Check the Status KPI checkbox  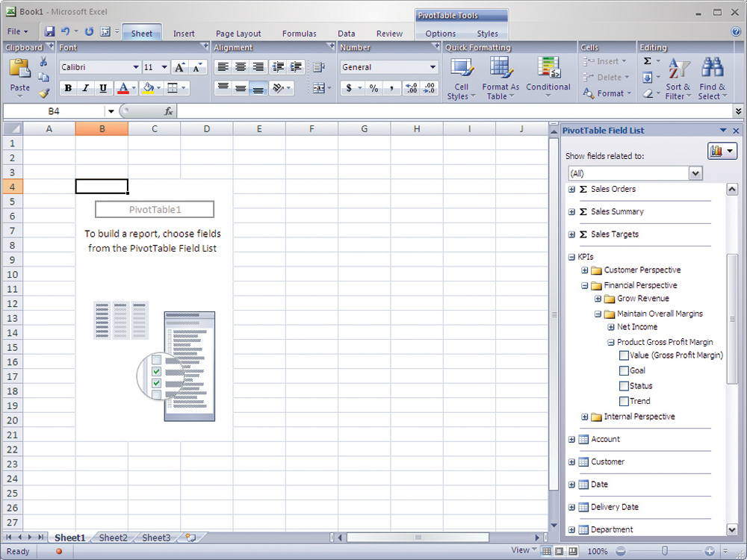[x=624, y=386]
